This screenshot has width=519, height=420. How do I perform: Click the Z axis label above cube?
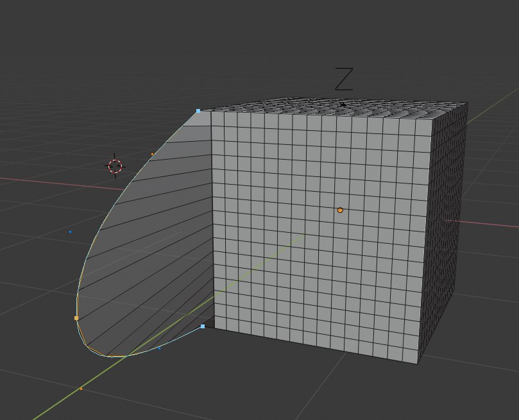(344, 79)
